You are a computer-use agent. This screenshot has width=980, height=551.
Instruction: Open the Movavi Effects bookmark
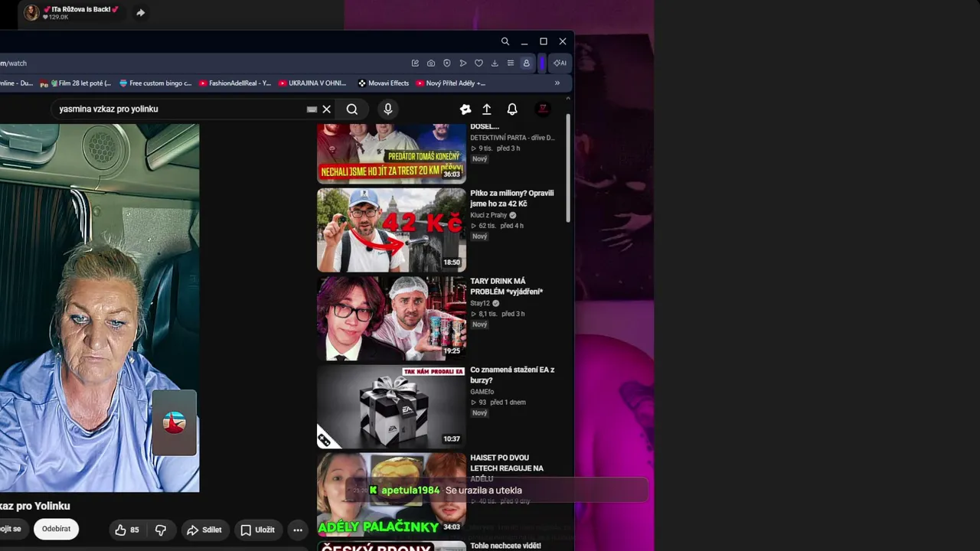pyautogui.click(x=384, y=83)
